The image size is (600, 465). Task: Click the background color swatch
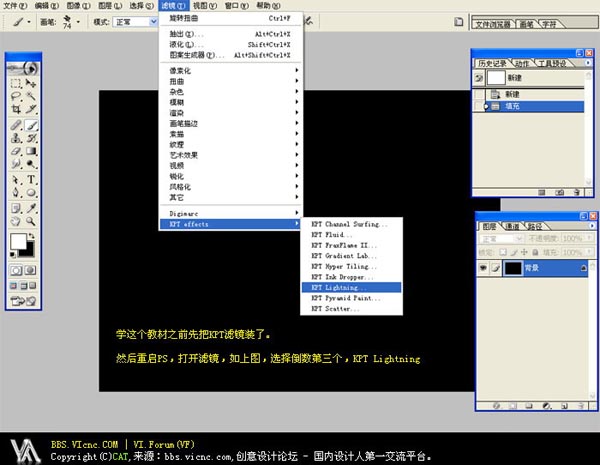[29, 251]
